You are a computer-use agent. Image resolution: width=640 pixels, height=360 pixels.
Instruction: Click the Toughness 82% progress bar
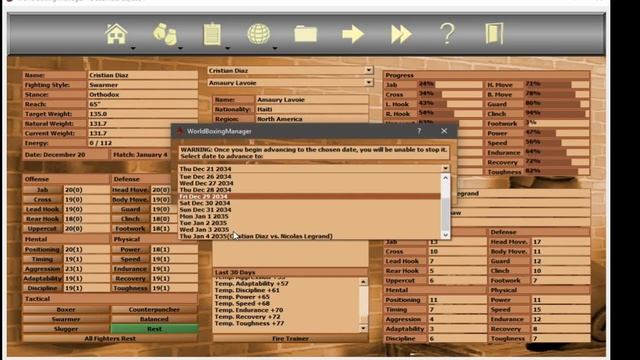557,172
